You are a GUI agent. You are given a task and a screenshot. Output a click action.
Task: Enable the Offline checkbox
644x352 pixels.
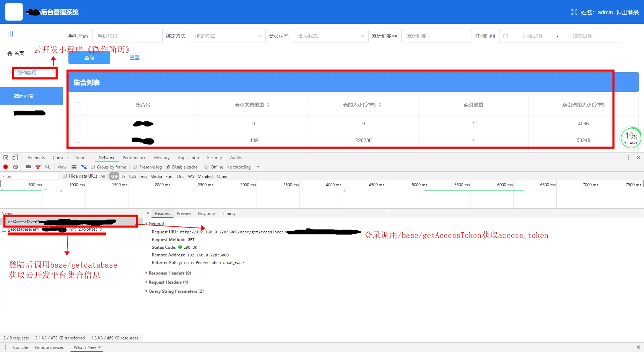coord(207,167)
